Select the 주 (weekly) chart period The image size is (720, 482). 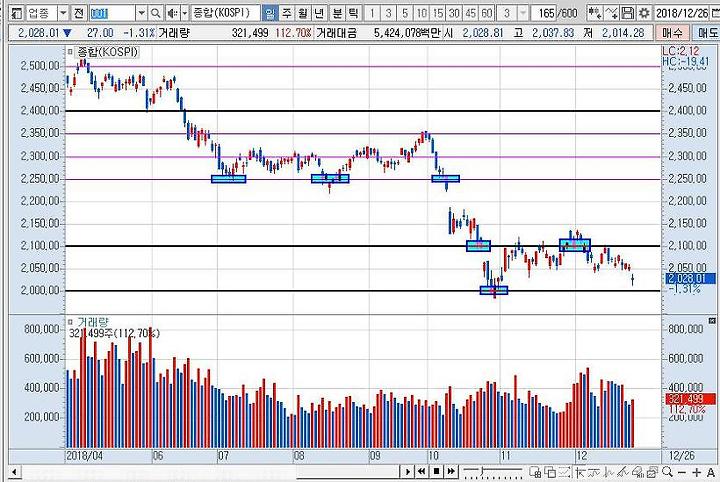[287, 13]
